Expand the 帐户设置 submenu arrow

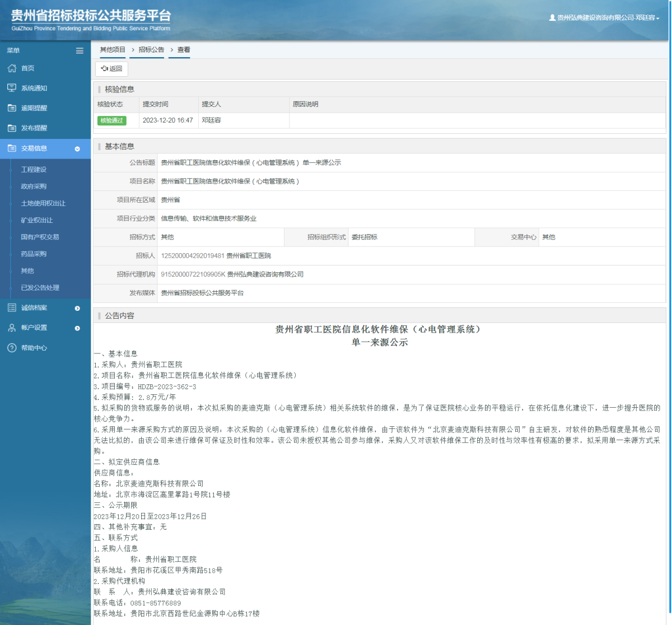click(77, 328)
